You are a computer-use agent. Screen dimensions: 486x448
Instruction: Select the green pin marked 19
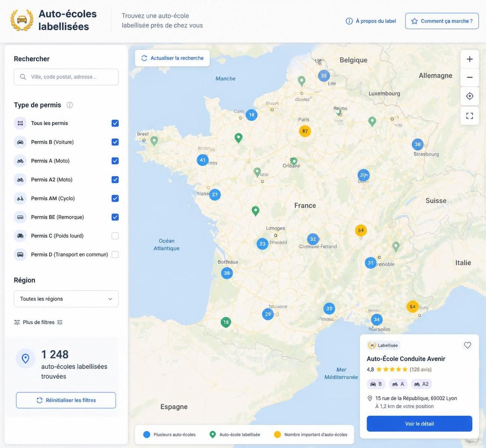click(x=226, y=322)
